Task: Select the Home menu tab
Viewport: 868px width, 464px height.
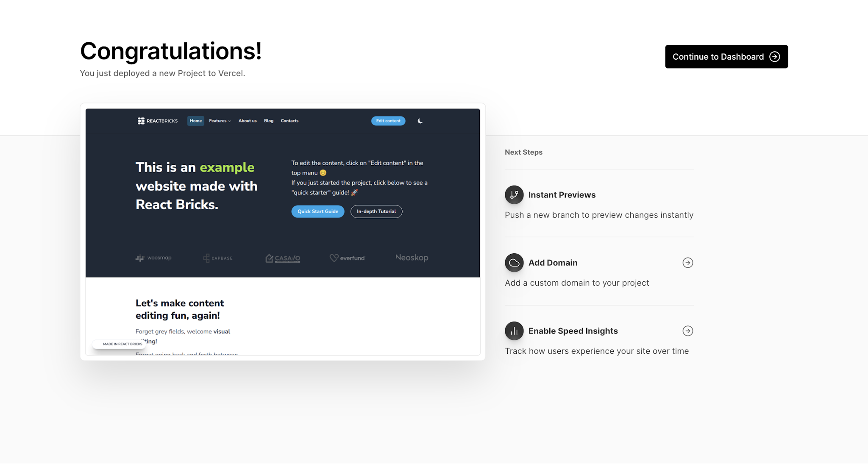Action: pyautogui.click(x=196, y=121)
